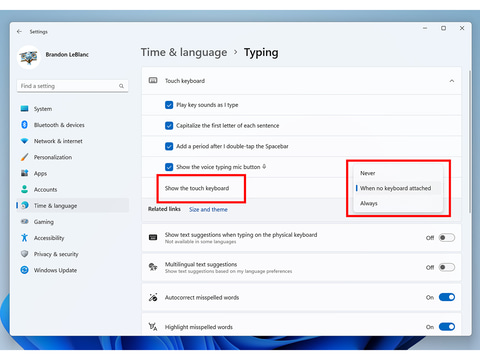480x360 pixels.
Task: Choose When no keyboard attached option
Action: pyautogui.click(x=398, y=188)
